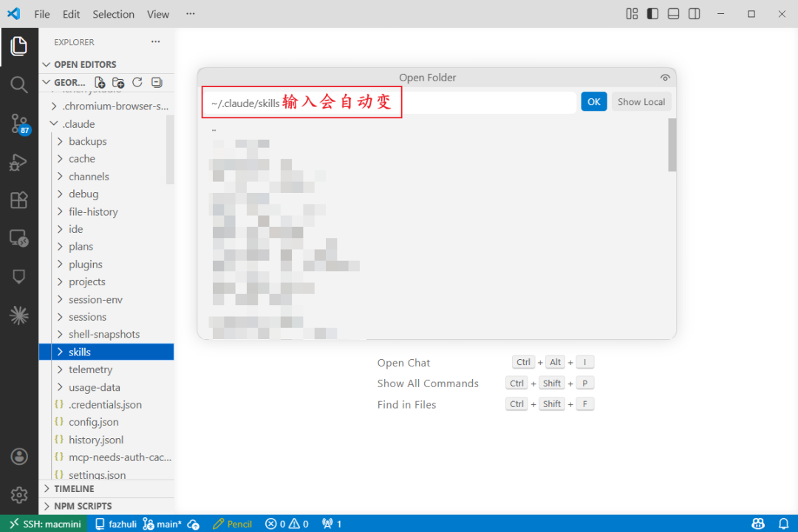This screenshot has width=798, height=532.
Task: Open notifications bell
Action: tap(783, 524)
